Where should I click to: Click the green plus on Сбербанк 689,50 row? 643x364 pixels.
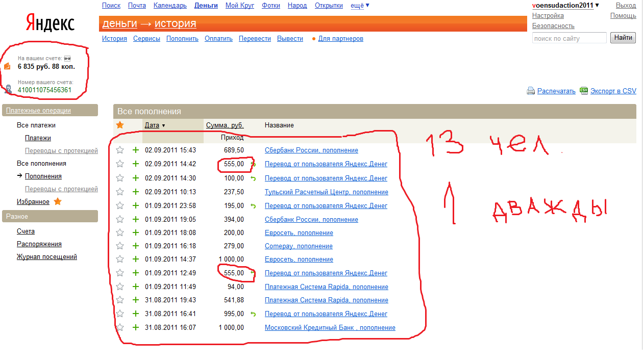pos(136,150)
